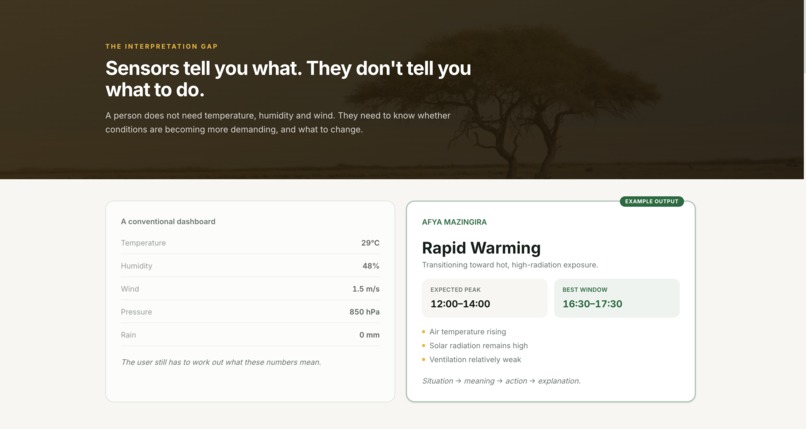Click 'Solar radiation remains high' bullet
This screenshot has height=429, width=806.
[x=479, y=346]
